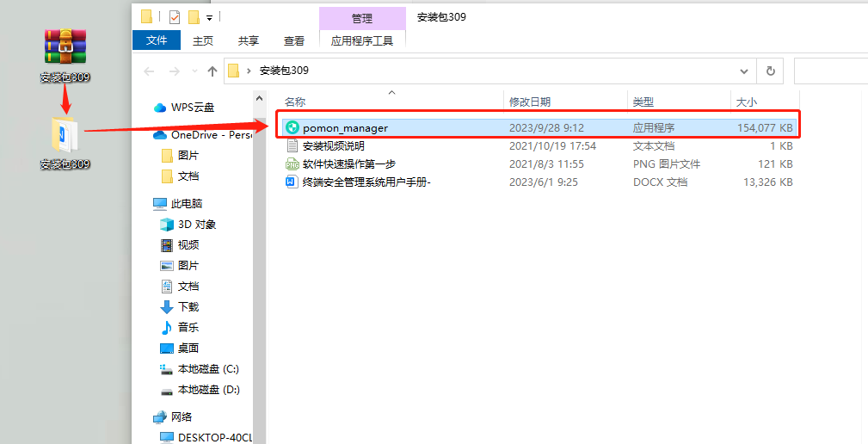Click the search box field

[831, 71]
